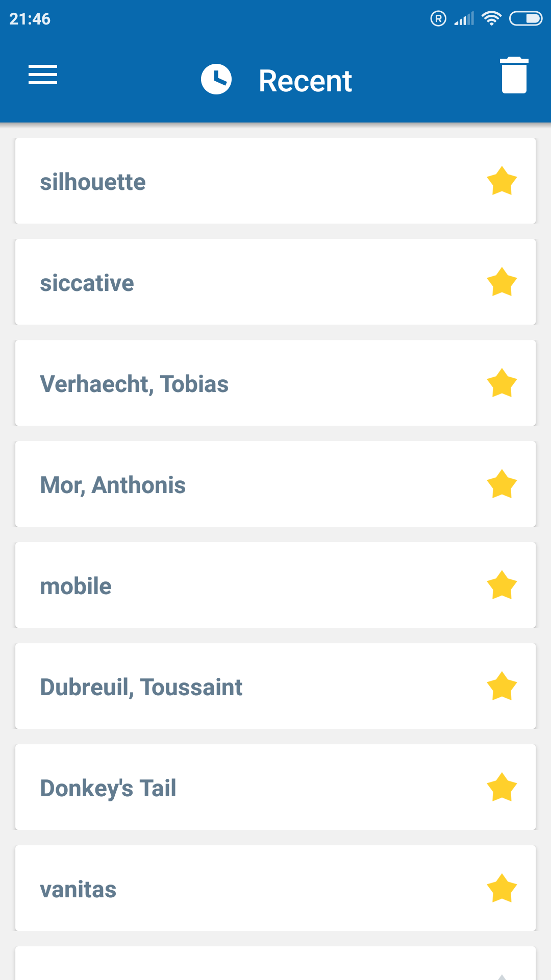Open the hamburger navigation menu

click(43, 75)
